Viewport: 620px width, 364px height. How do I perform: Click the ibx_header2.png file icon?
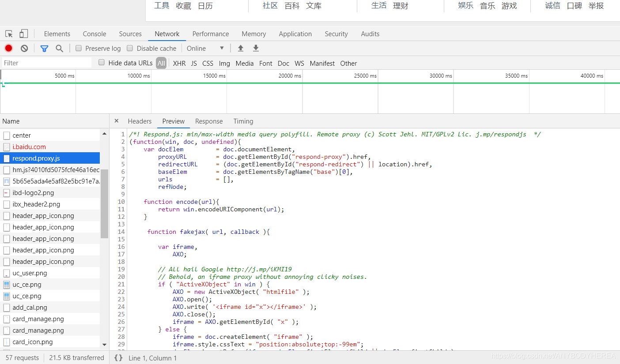tap(7, 204)
